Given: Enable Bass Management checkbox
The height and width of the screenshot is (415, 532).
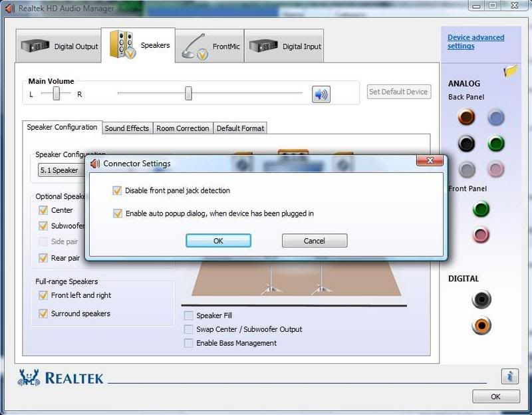Looking at the screenshot, I should 188,343.
